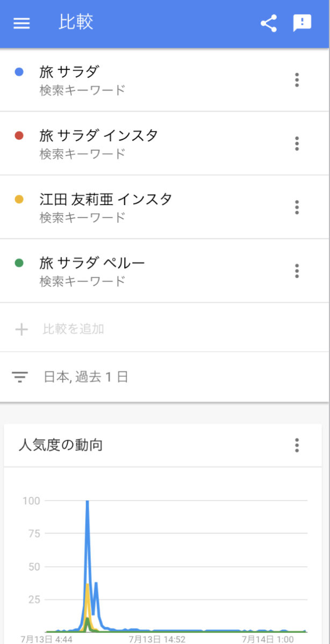The height and width of the screenshot is (644, 330).
Task: Edit the 旅 サラダ search term
Action: click(x=69, y=71)
